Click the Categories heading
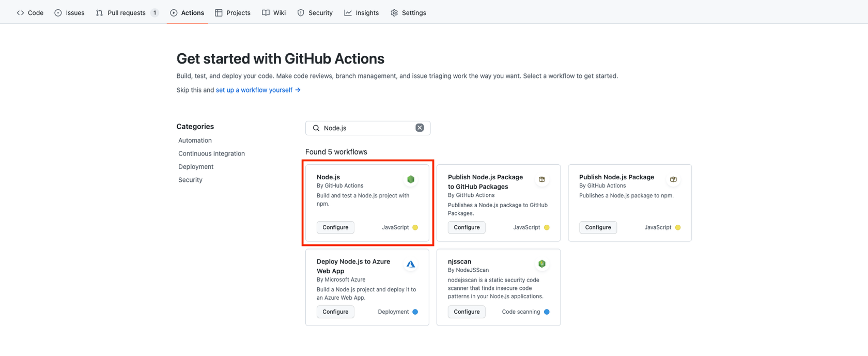The height and width of the screenshot is (356, 868). (195, 127)
